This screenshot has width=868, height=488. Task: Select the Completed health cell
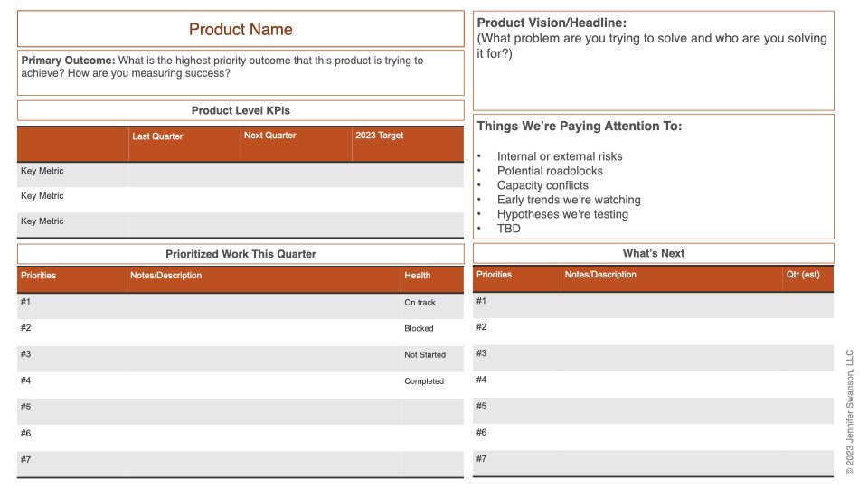coord(424,381)
